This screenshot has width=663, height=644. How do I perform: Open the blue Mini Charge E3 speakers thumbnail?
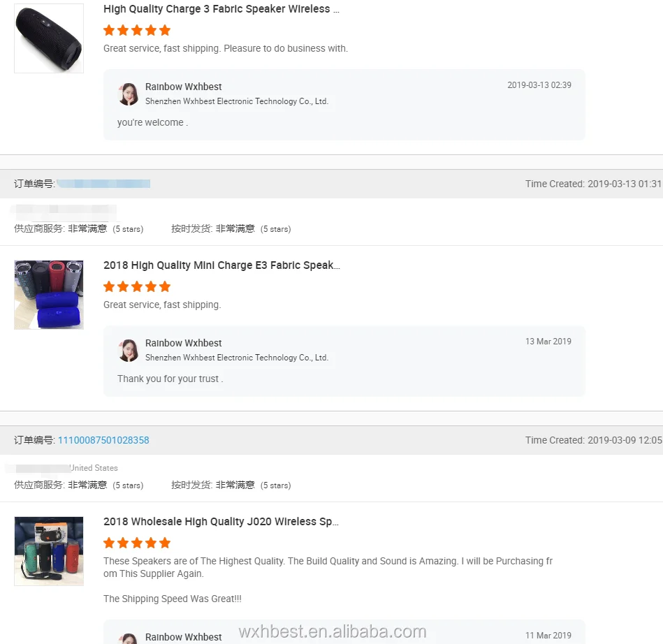pyautogui.click(x=49, y=295)
